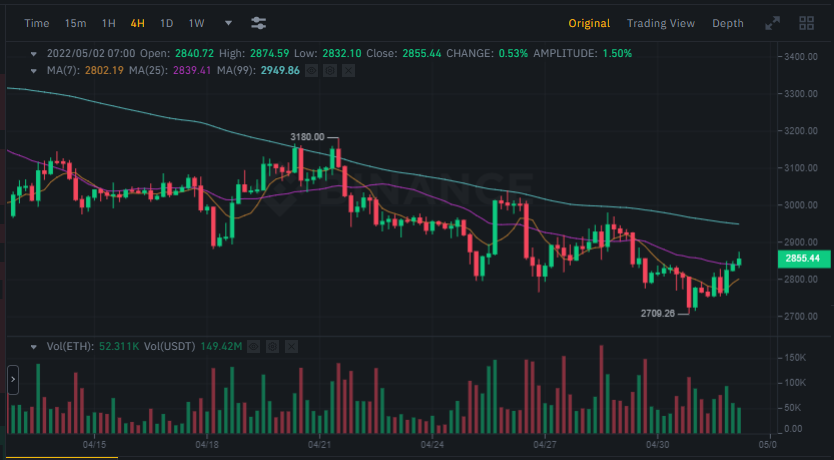Expand chart to fullscreen

772,23
